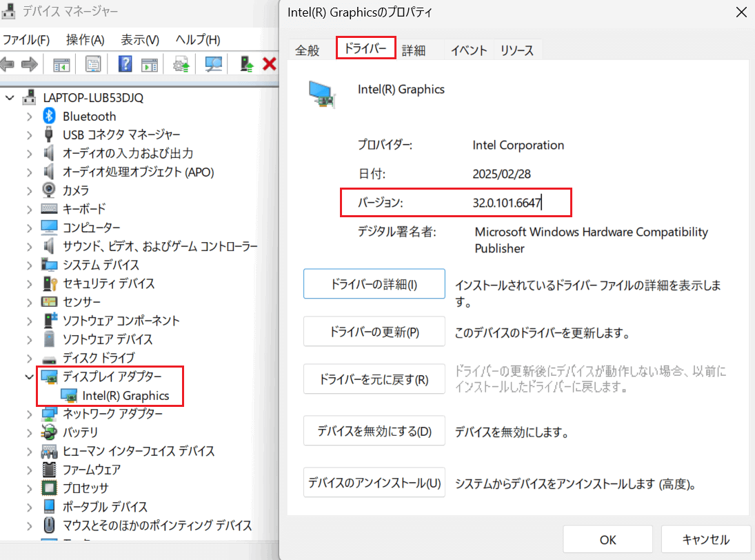Select the センサー icon
This screenshot has height=560, width=755.
[x=49, y=302]
